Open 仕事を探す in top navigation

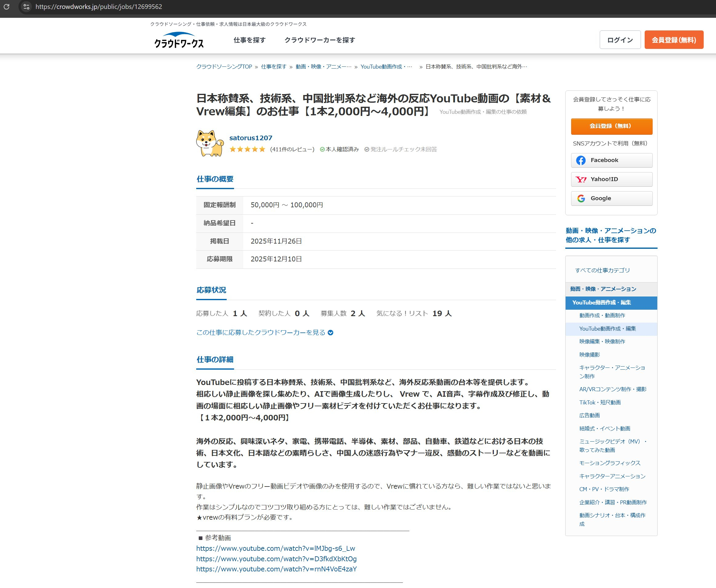(249, 40)
